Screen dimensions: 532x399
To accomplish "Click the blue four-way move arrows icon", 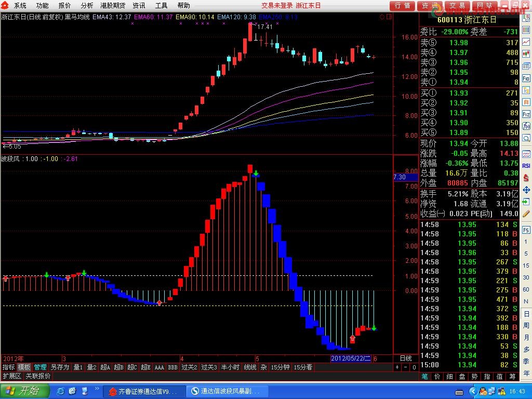I will [x=526, y=190].
